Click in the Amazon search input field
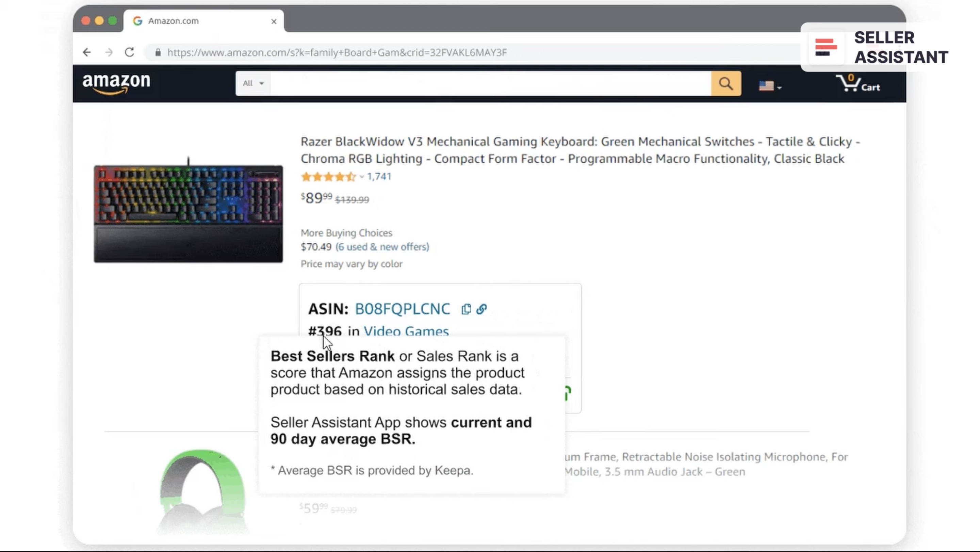 (x=490, y=83)
